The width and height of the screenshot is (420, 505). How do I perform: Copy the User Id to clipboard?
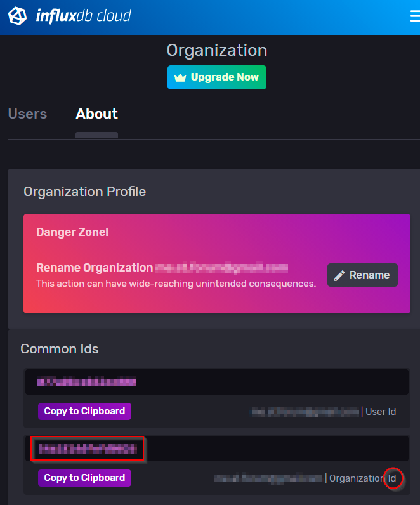pyautogui.click(x=84, y=411)
